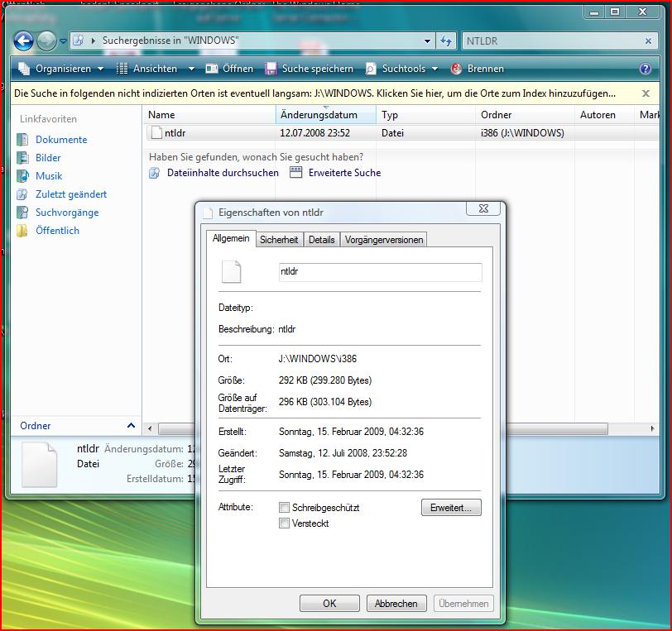Click the search folder icon in address bar
The height and width of the screenshot is (631, 672).
pos(79,41)
